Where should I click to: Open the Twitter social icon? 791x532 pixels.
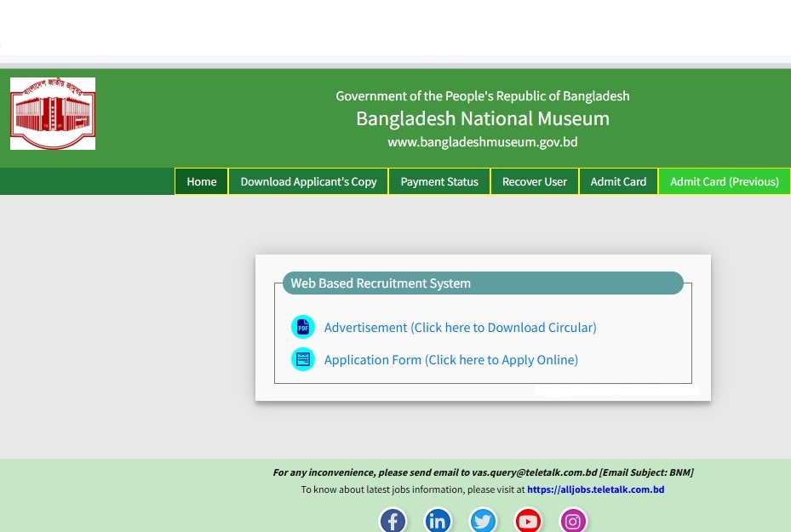tap(483, 520)
